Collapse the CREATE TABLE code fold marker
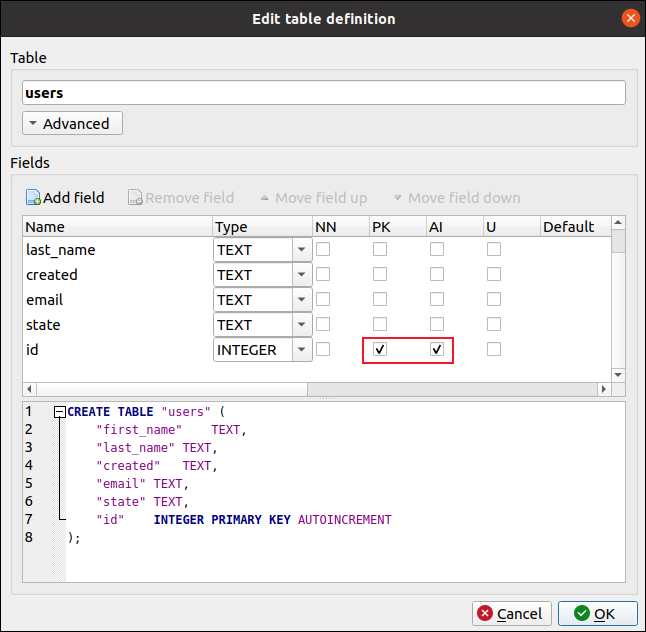 tap(60, 412)
